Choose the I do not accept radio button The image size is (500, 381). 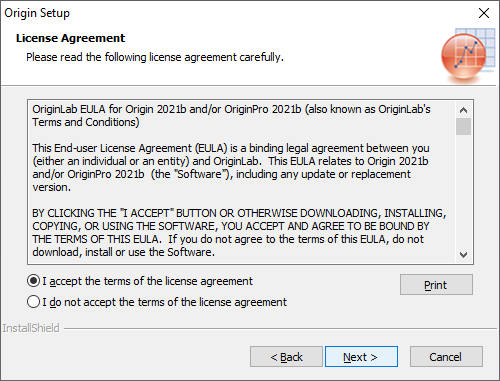[x=33, y=302]
